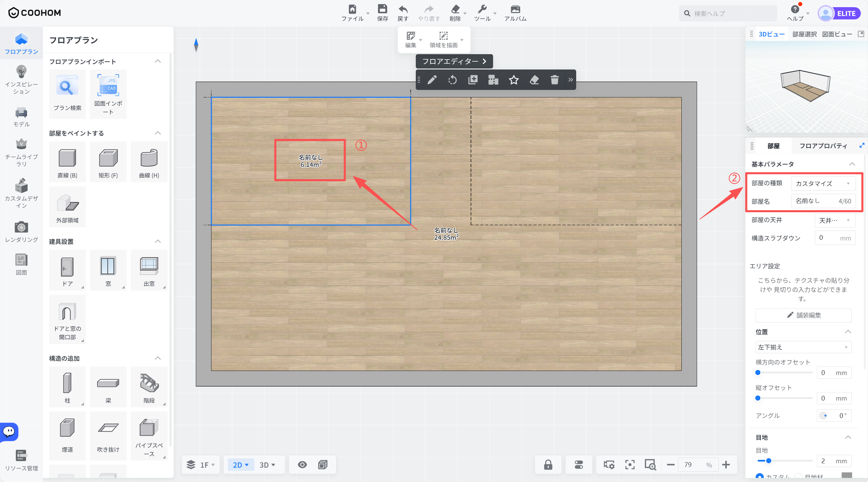Open リソース管理 at the sidebar bottom

pos(21,460)
